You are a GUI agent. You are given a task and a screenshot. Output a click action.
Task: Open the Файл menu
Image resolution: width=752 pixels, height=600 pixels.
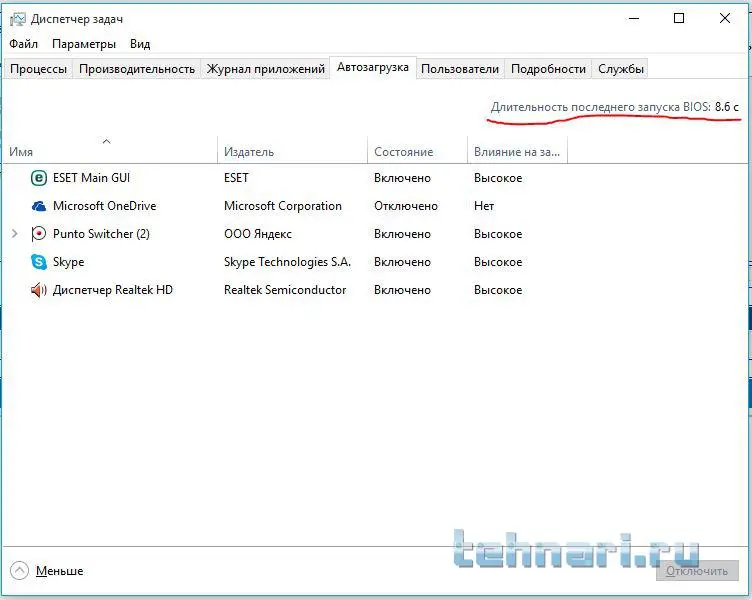(24, 44)
